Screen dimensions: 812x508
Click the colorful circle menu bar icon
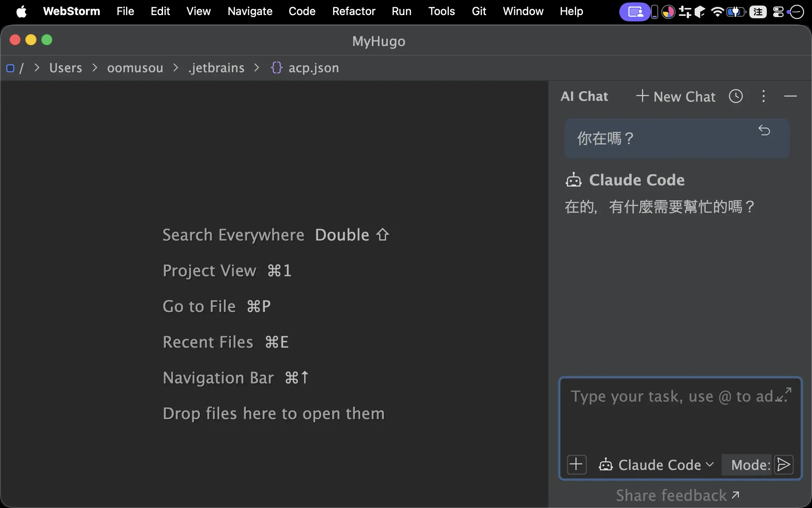[x=668, y=12]
